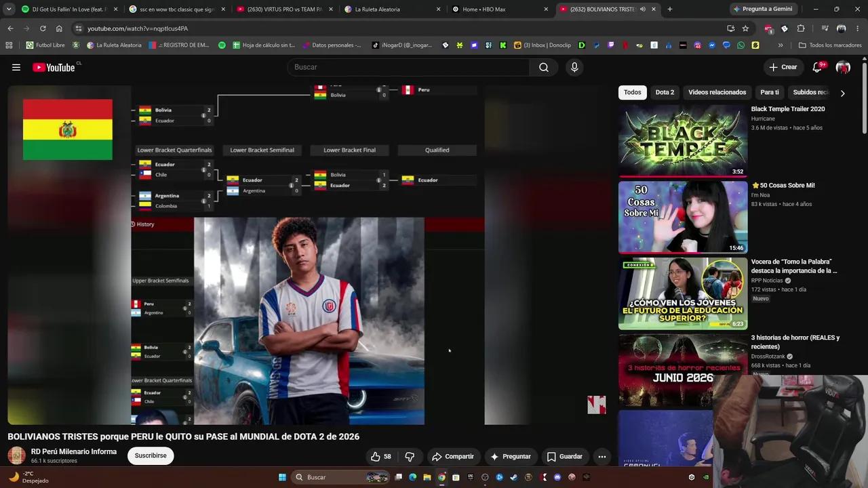This screenshot has width=868, height=488.
Task: Open more actions three-dot menu under video
Action: click(x=601, y=456)
